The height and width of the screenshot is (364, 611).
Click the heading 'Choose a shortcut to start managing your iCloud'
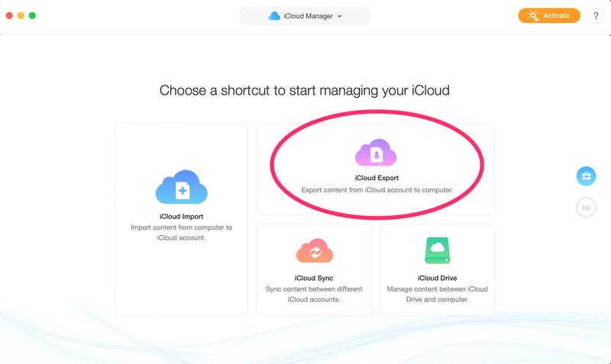304,90
